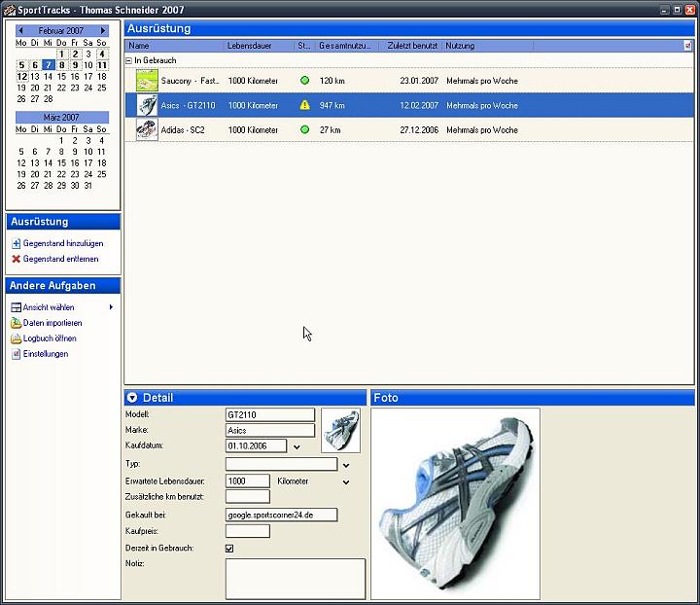Open the Typ dropdown
The width and height of the screenshot is (700, 605).
[x=345, y=465]
